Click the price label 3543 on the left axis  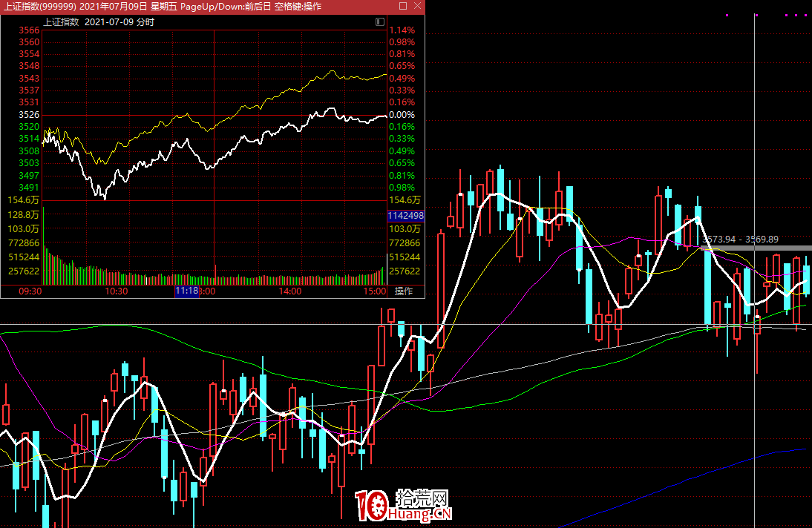[x=29, y=78]
